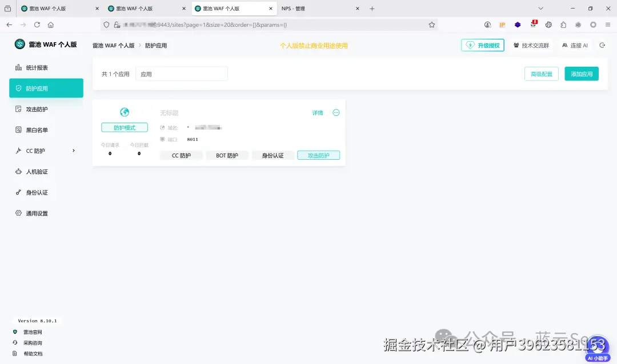The image size is (617, 364).
Task: Go back in browser history
Action: tap(10, 25)
